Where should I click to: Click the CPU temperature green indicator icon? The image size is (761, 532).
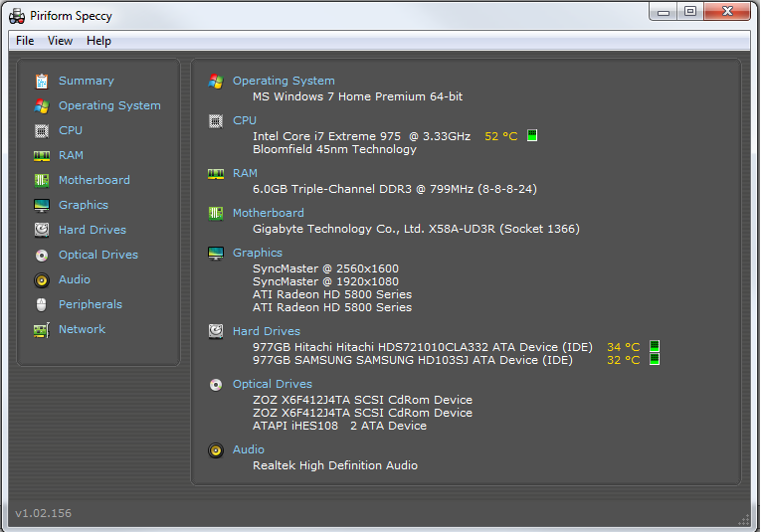click(x=532, y=135)
